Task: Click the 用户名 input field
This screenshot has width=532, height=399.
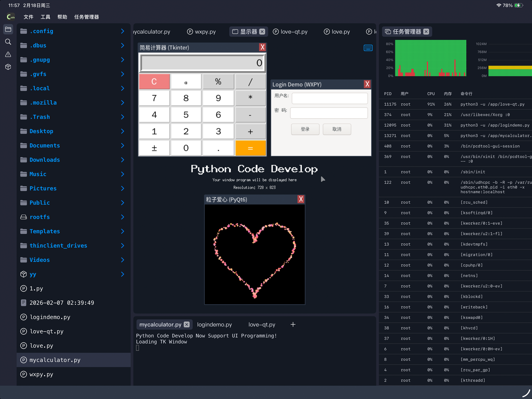Action: [329, 98]
